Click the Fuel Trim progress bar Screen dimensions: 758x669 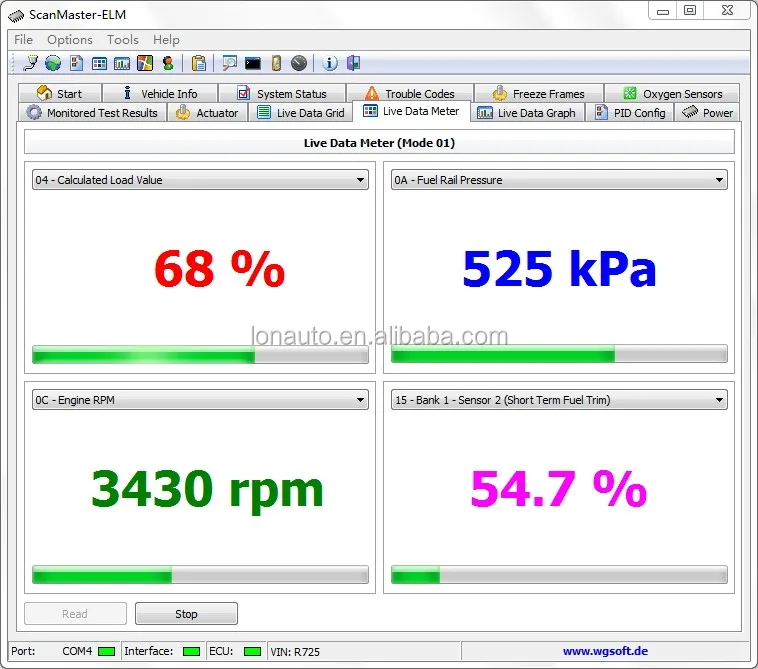click(559, 574)
